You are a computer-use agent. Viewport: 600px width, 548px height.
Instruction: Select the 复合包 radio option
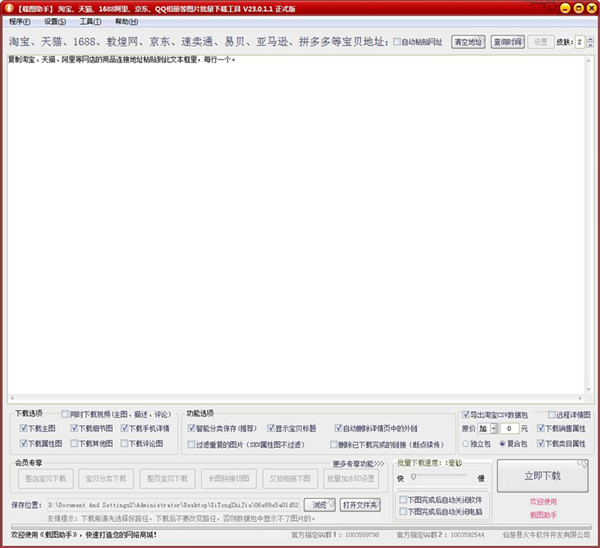(x=505, y=443)
